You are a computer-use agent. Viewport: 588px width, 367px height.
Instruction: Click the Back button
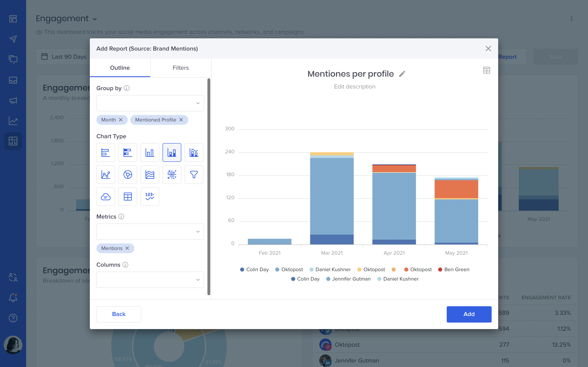(x=119, y=314)
